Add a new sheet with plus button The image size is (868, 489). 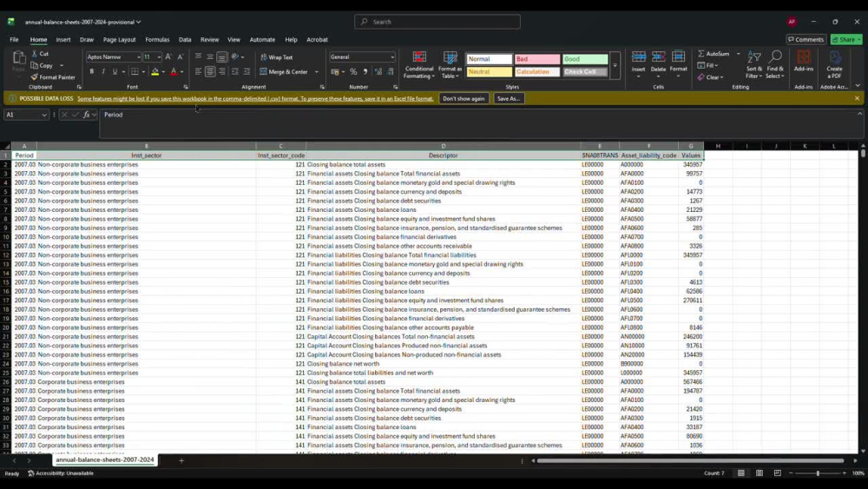tap(181, 460)
